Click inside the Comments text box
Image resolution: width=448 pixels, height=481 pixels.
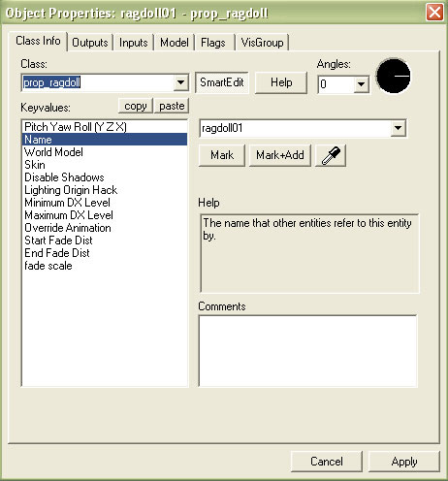[307, 351]
